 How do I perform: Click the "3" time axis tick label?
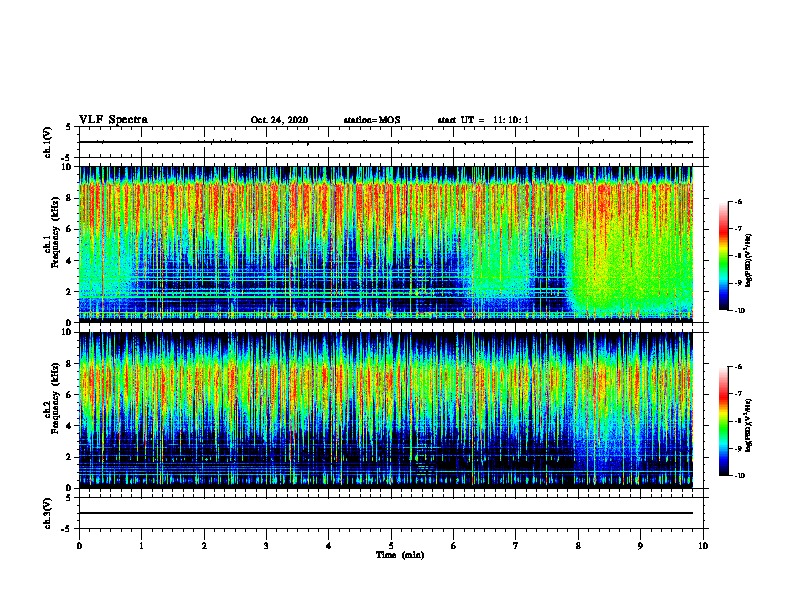coord(266,546)
